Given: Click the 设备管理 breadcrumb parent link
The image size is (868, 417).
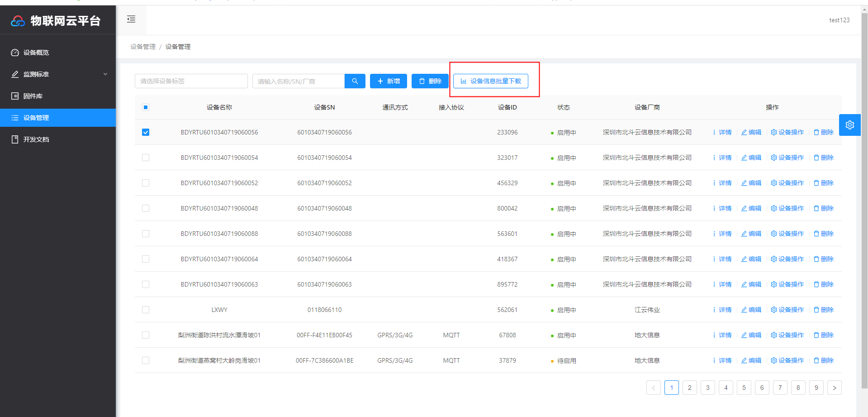Looking at the screenshot, I should (143, 47).
